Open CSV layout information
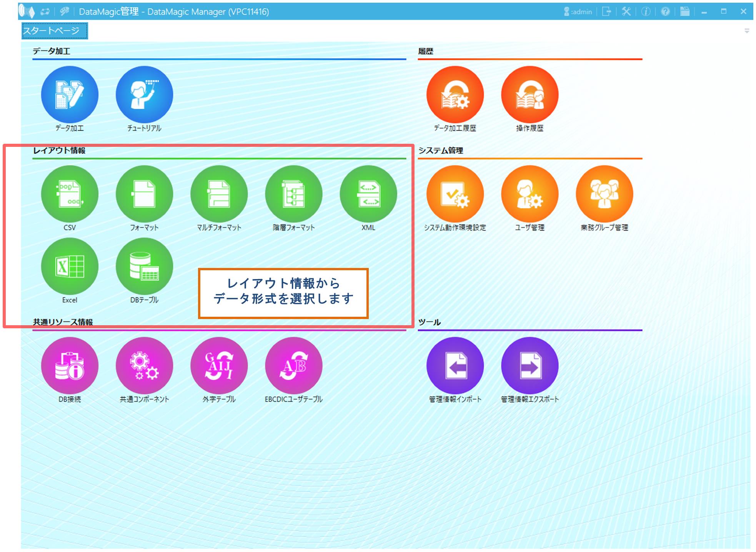Screen dimensions: 756x552 click(70, 194)
